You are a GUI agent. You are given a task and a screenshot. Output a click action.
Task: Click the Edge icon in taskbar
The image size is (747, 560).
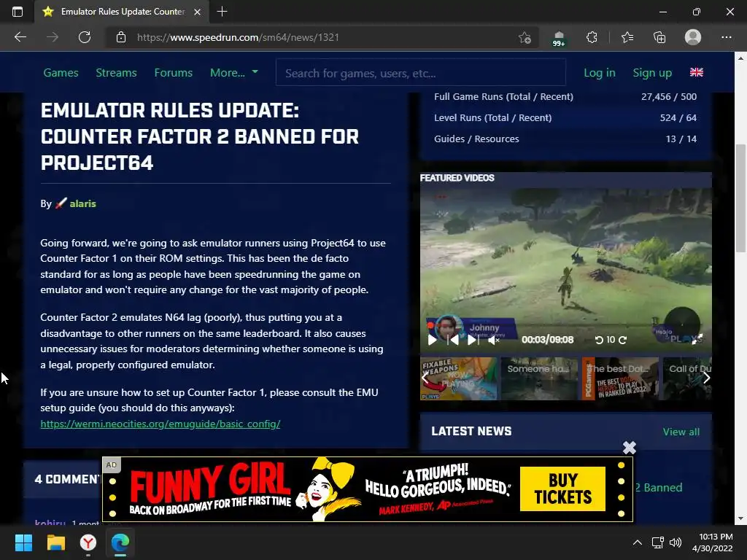pos(120,542)
